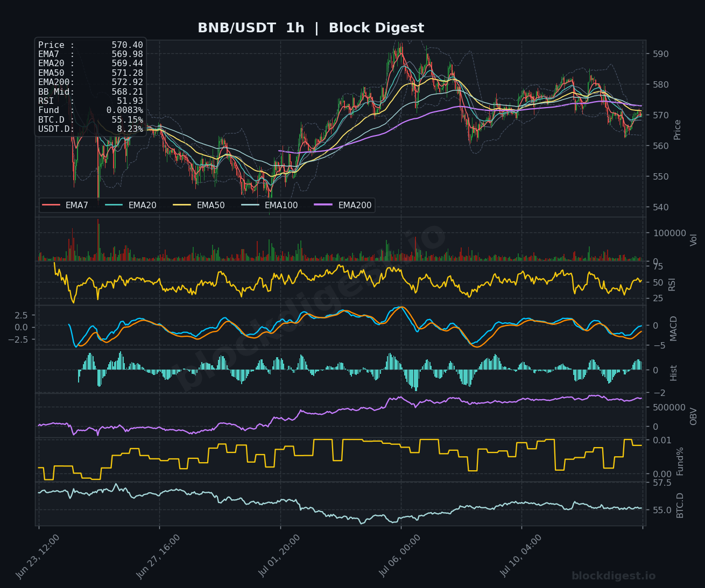Click the MACD axis title
Image resolution: width=705 pixels, height=588 pixels.
(x=674, y=328)
